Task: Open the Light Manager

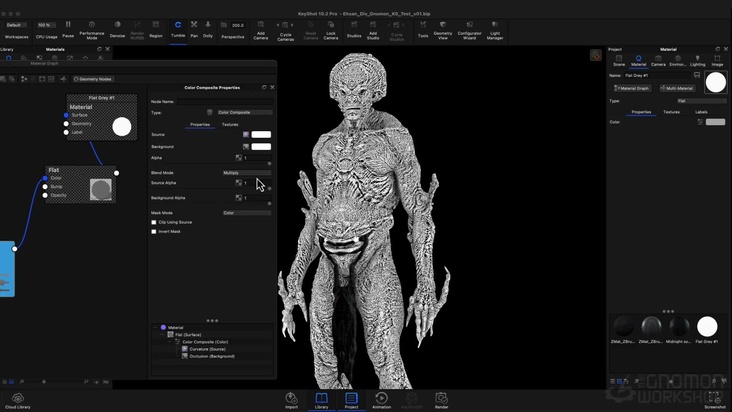Action: coord(495,30)
